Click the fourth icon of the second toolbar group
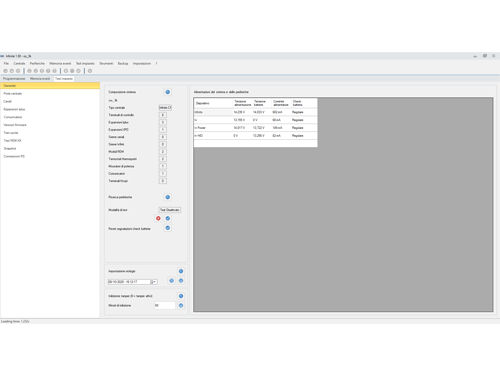500x375 pixels. [x=48, y=71]
